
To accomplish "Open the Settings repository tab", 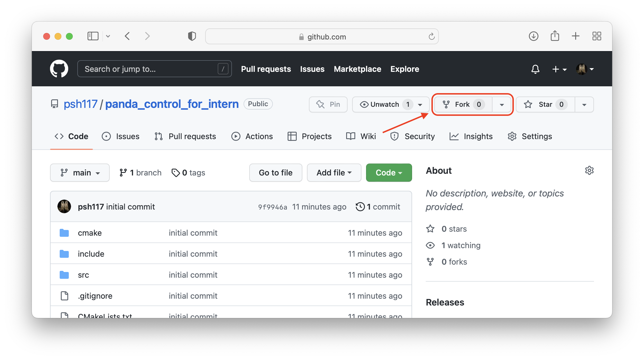I will (530, 136).
